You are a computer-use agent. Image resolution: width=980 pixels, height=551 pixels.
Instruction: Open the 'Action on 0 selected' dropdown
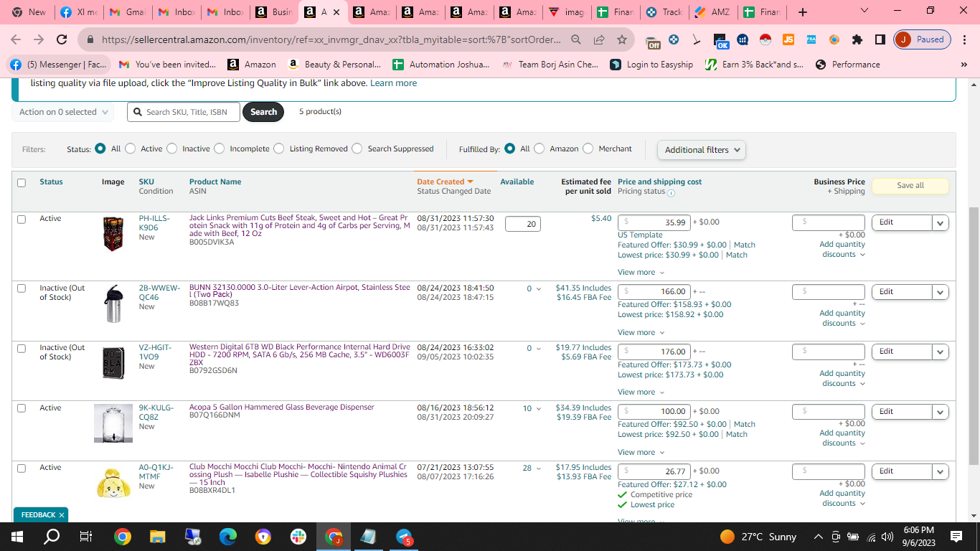pyautogui.click(x=62, y=112)
